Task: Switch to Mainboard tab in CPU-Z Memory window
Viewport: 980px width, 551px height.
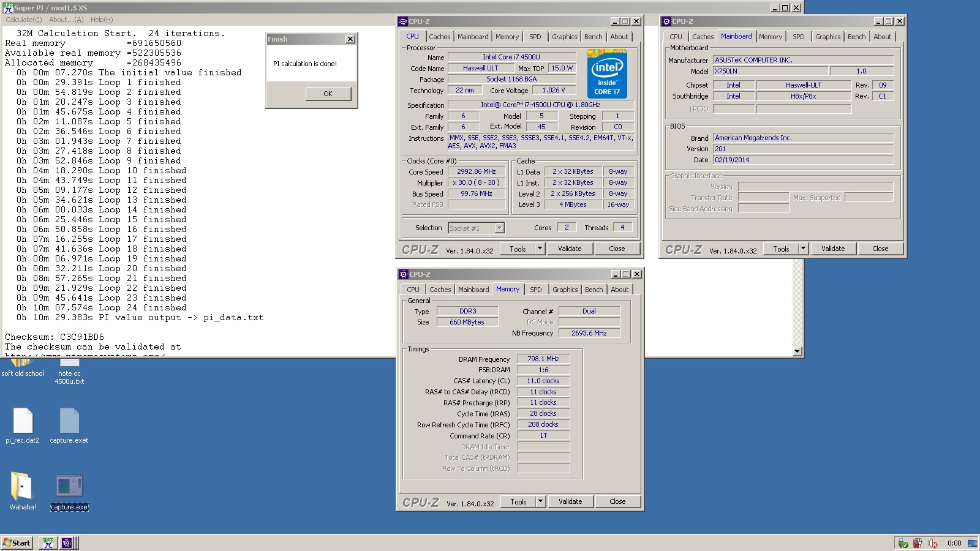Action: (473, 290)
